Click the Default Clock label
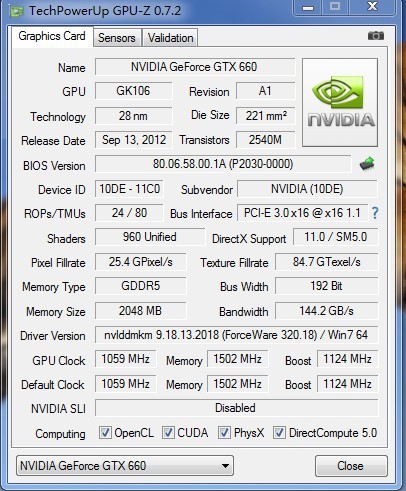 [x=53, y=385]
